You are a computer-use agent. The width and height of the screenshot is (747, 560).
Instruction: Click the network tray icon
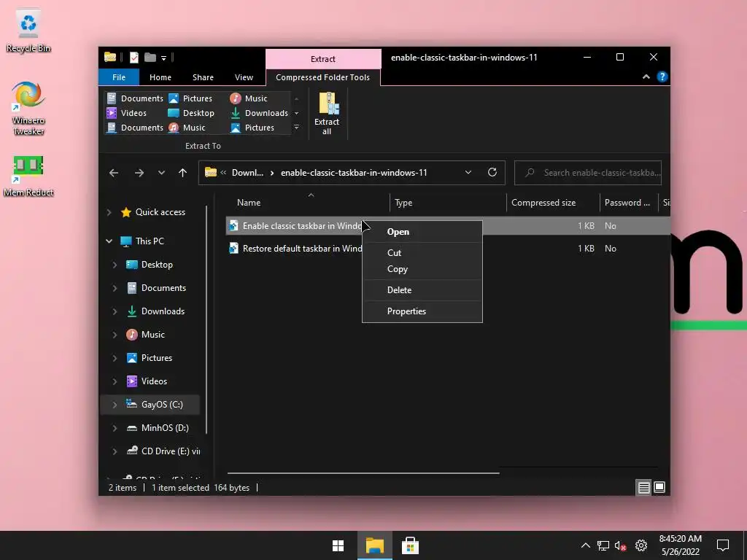pos(603,545)
